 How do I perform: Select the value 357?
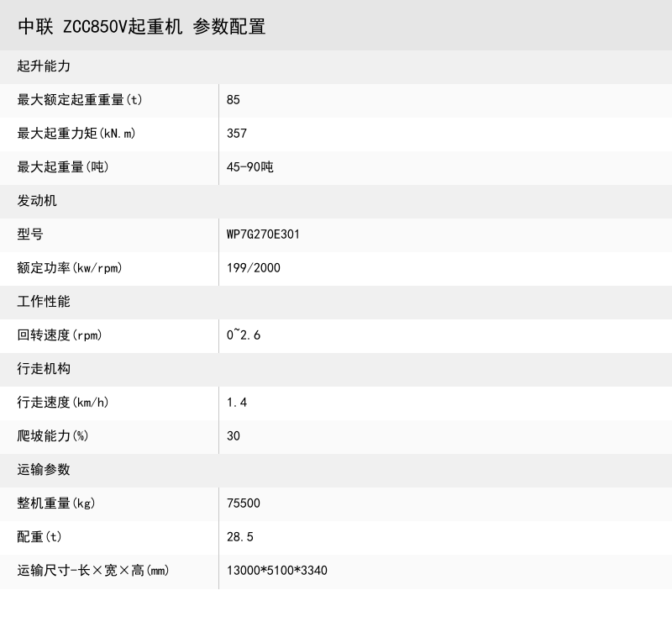[x=235, y=134]
